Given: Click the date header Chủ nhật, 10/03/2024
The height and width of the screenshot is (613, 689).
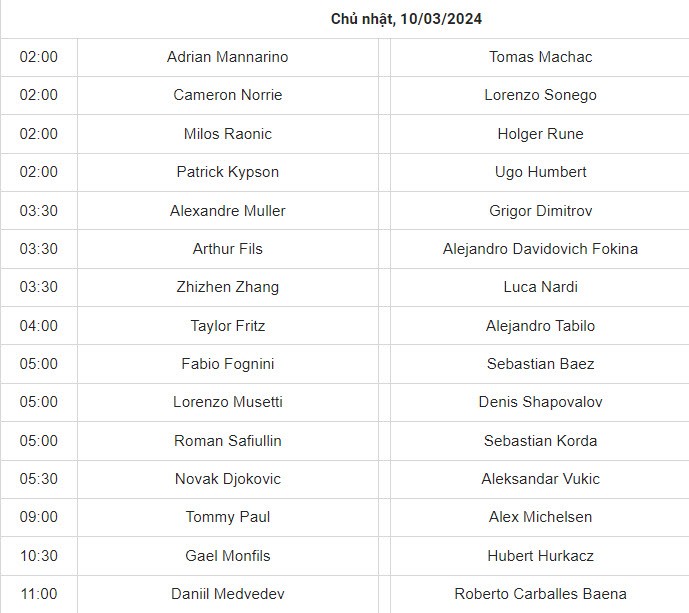Looking at the screenshot, I should click(407, 19).
